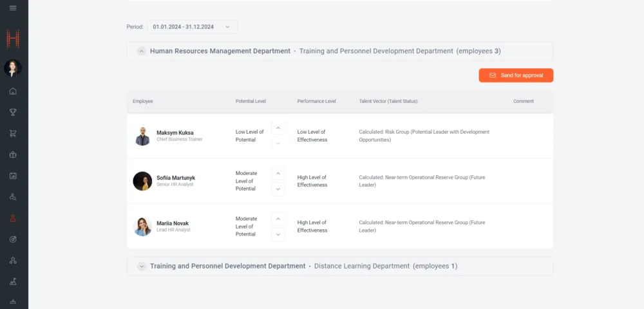Collapse Human Resources Management Department section

tap(141, 51)
